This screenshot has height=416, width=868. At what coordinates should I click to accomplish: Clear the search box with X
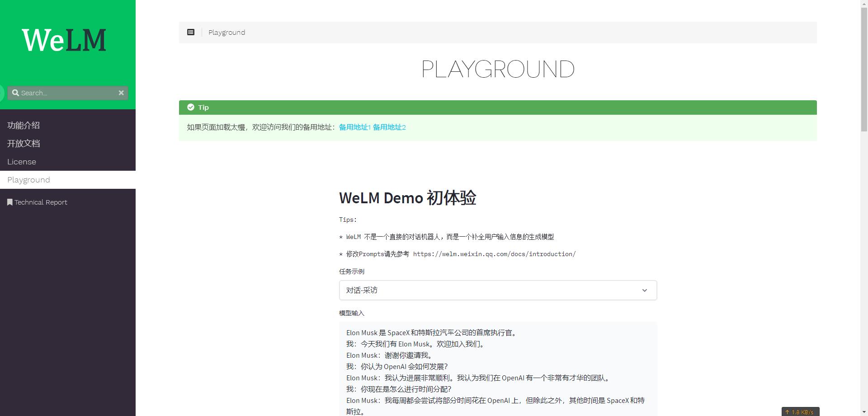pos(121,93)
